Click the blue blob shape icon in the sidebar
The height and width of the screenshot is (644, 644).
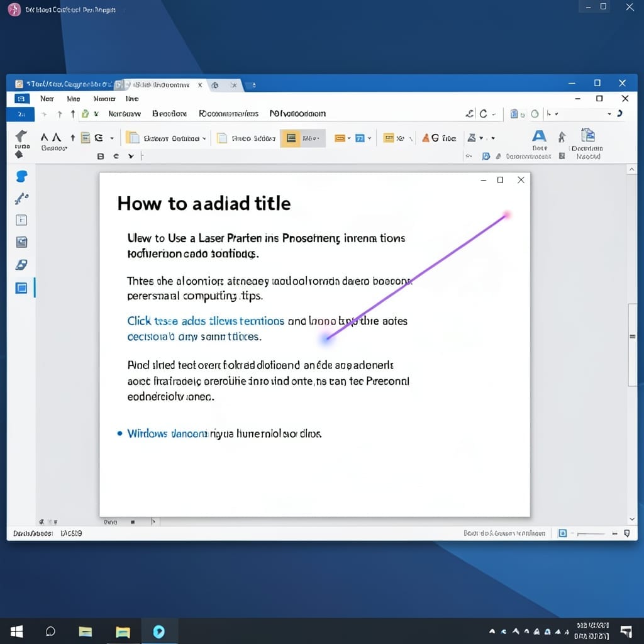click(22, 176)
